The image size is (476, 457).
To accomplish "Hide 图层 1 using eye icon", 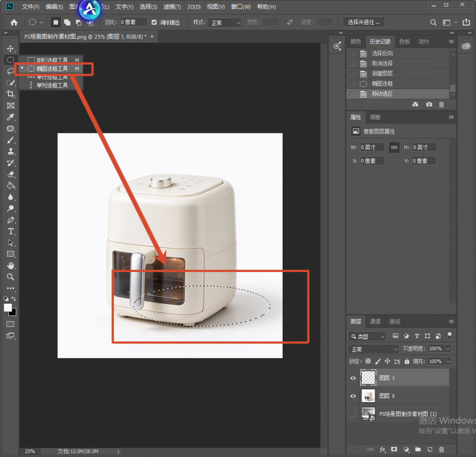I will [353, 378].
